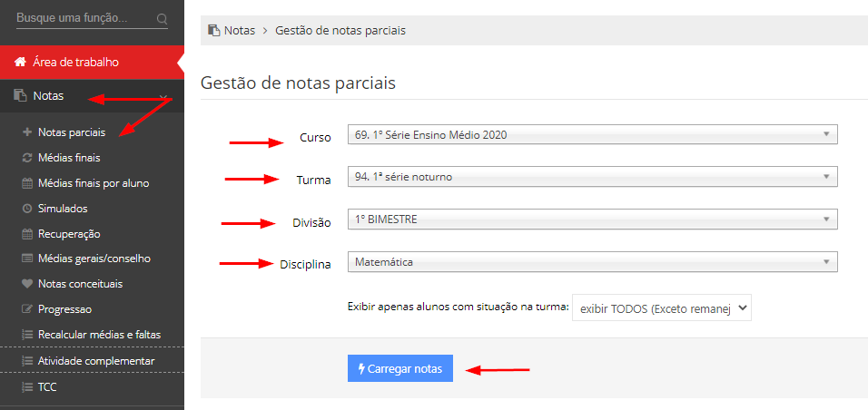The image size is (868, 410).
Task: Open Recalcular médias e faltas
Action: [100, 335]
